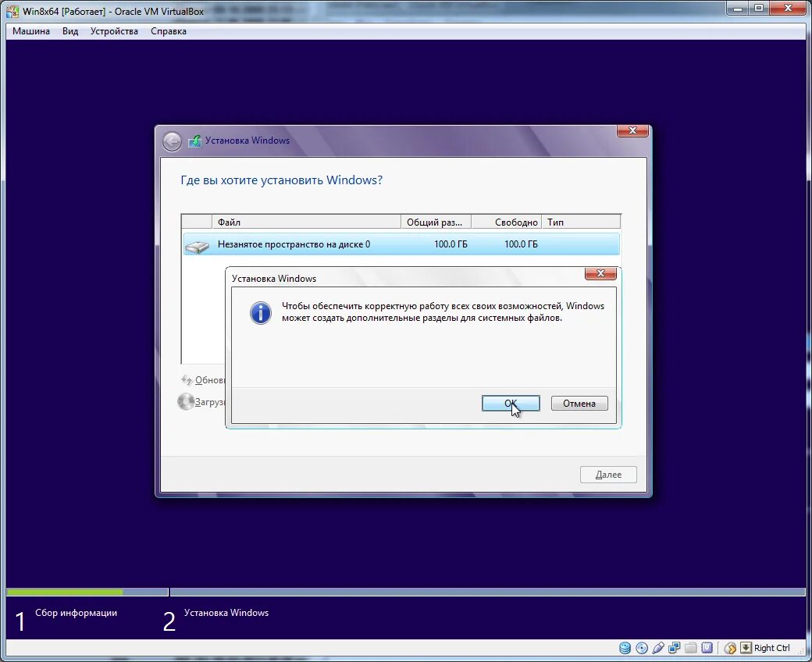Click the VirtualBox window title icon
Image resolution: width=812 pixels, height=662 pixels.
[x=12, y=11]
